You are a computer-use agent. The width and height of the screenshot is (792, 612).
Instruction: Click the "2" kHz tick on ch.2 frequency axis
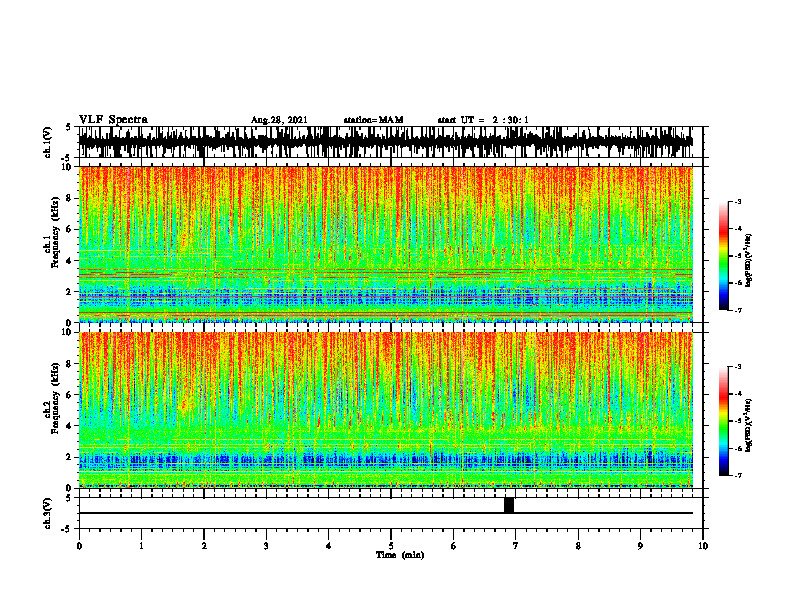point(70,457)
